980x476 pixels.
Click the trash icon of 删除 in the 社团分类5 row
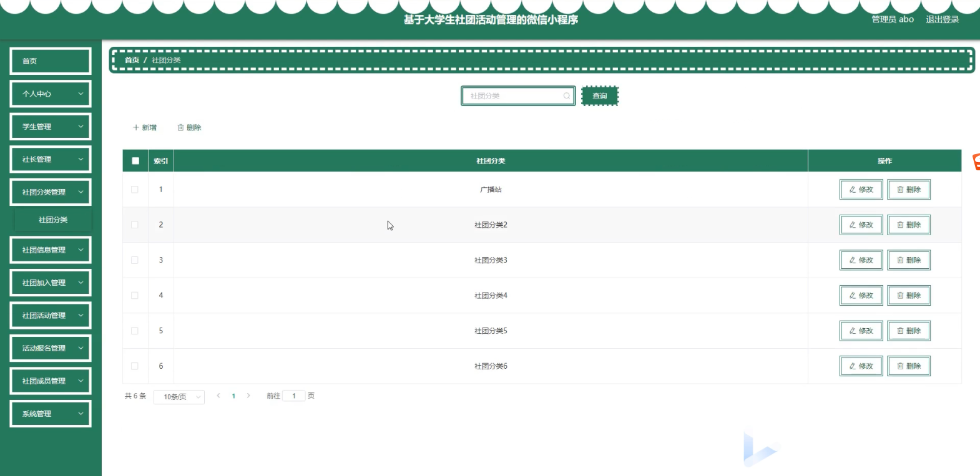(x=900, y=331)
